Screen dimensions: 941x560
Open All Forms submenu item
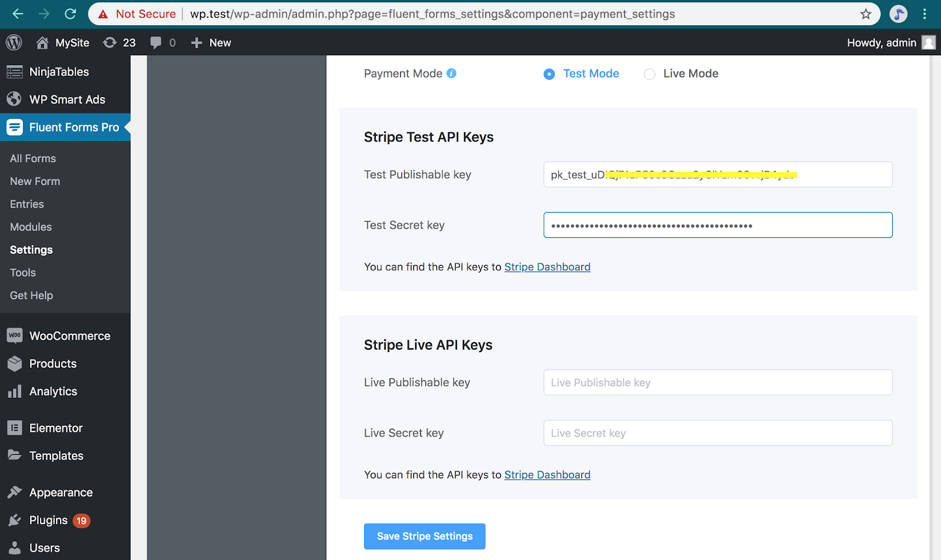click(x=33, y=159)
